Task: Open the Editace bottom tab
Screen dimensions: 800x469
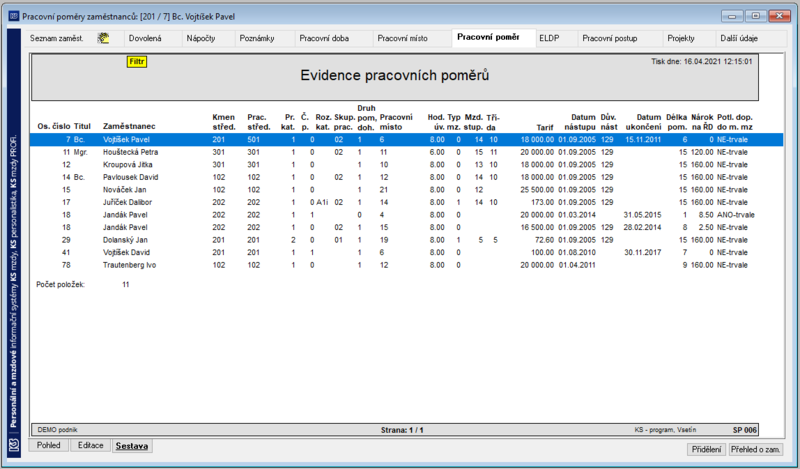Action: (x=90, y=446)
